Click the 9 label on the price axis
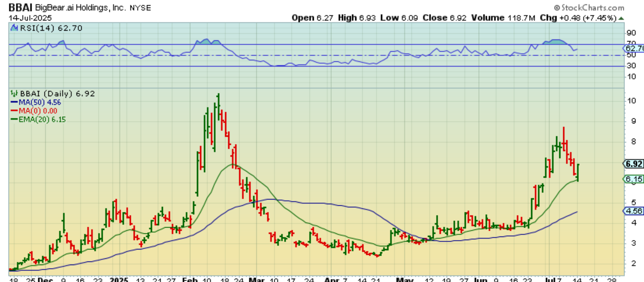Image resolution: width=644 pixels, height=282 pixels. 634,121
